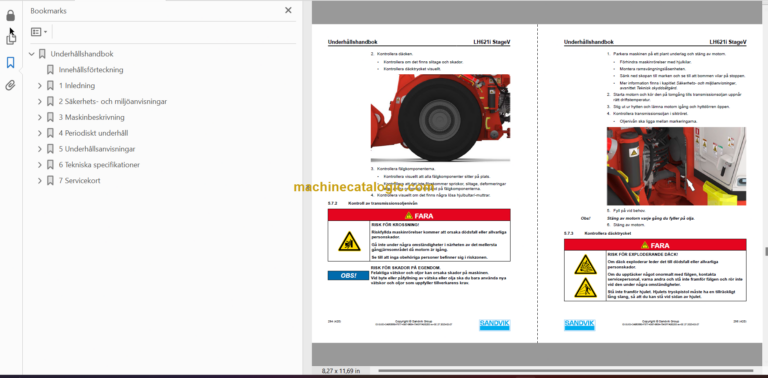
Task: Click bookmark icon beside Underhållshandbok root
Action: click(x=42, y=54)
